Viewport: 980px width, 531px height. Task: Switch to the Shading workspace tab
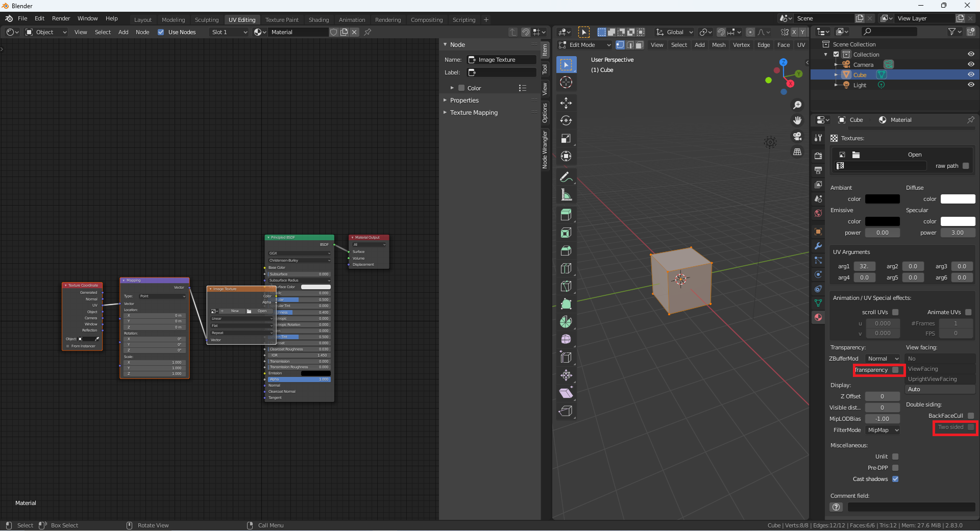pos(318,20)
